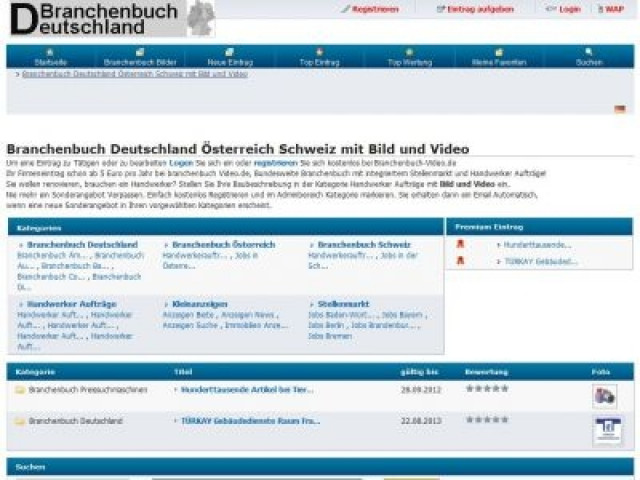The width and height of the screenshot is (640, 480).
Task: Open premium entry Hunderttausende...
Action: [x=537, y=245]
